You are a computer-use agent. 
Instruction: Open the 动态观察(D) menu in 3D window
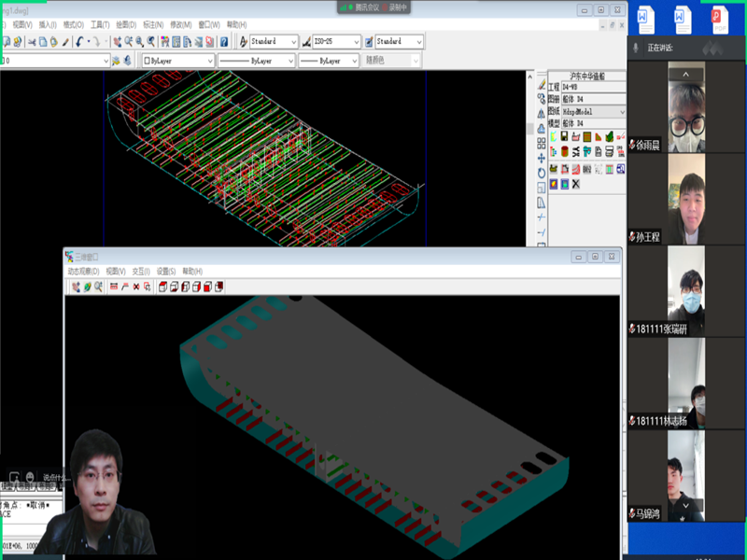[x=83, y=271]
